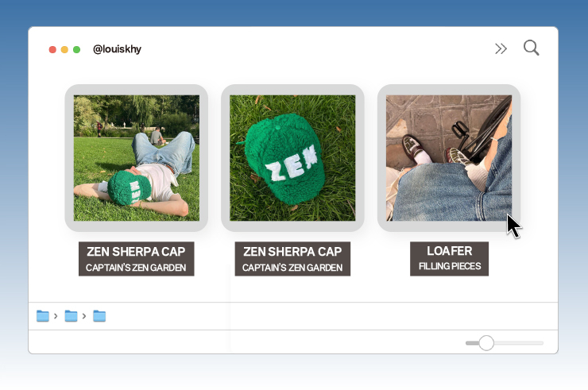Click the LOAFER title label

point(449,252)
